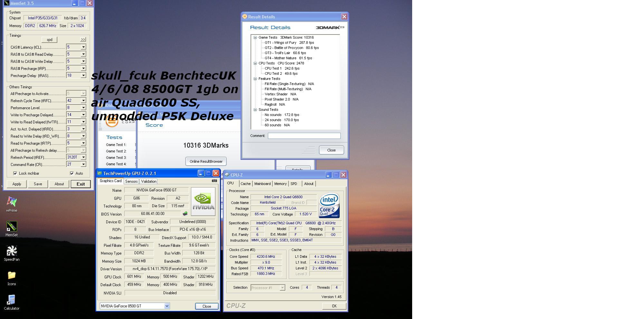Click the MemSet >> expand button
Screen dimensions: 644x319
click(x=83, y=39)
